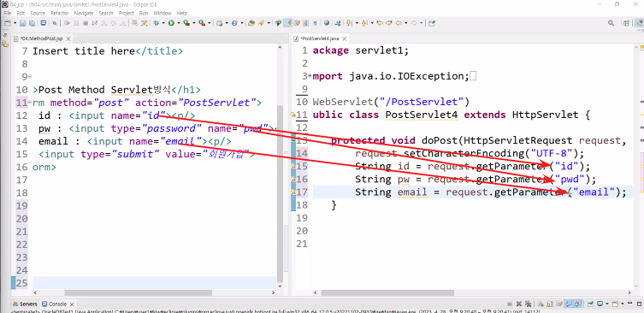Viewport: 644px width, 313px height.
Task: Click line 13 override marker
Action: coord(292,140)
